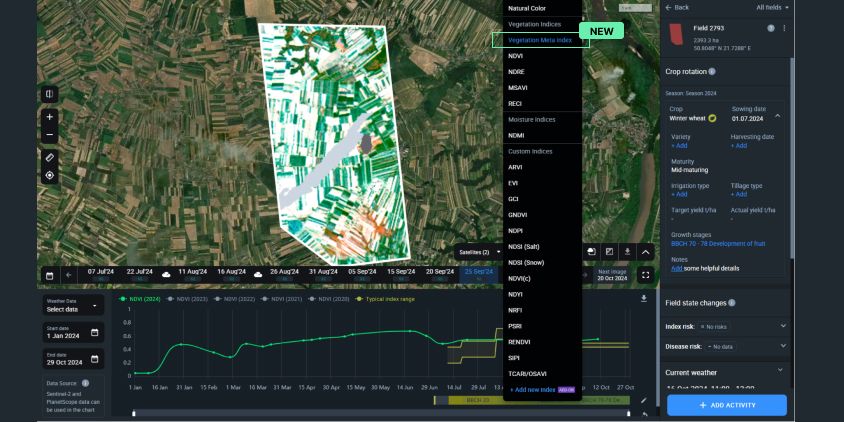The image size is (844, 422).
Task: Click the cloud icon after 22 Jul'24
Action: (x=166, y=275)
